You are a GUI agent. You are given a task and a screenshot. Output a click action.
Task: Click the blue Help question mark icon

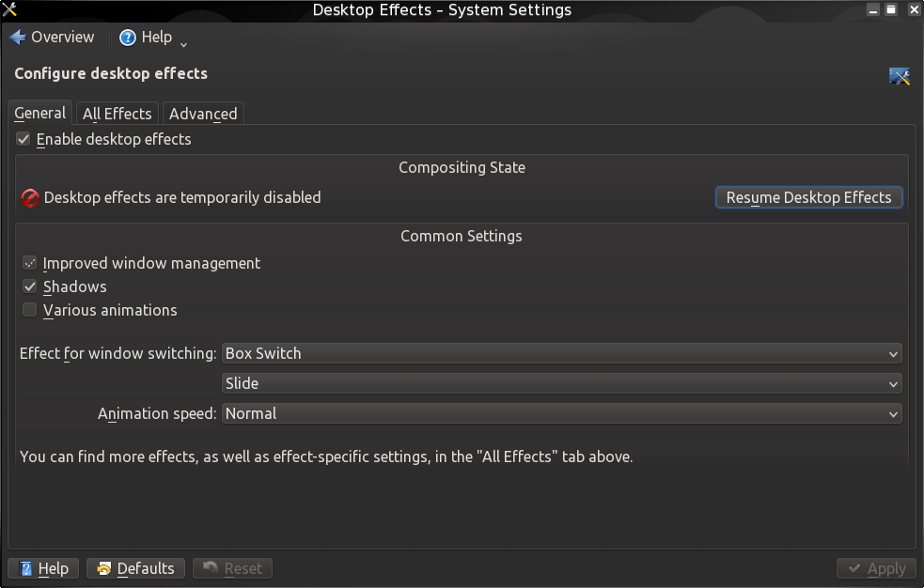pyautogui.click(x=127, y=38)
